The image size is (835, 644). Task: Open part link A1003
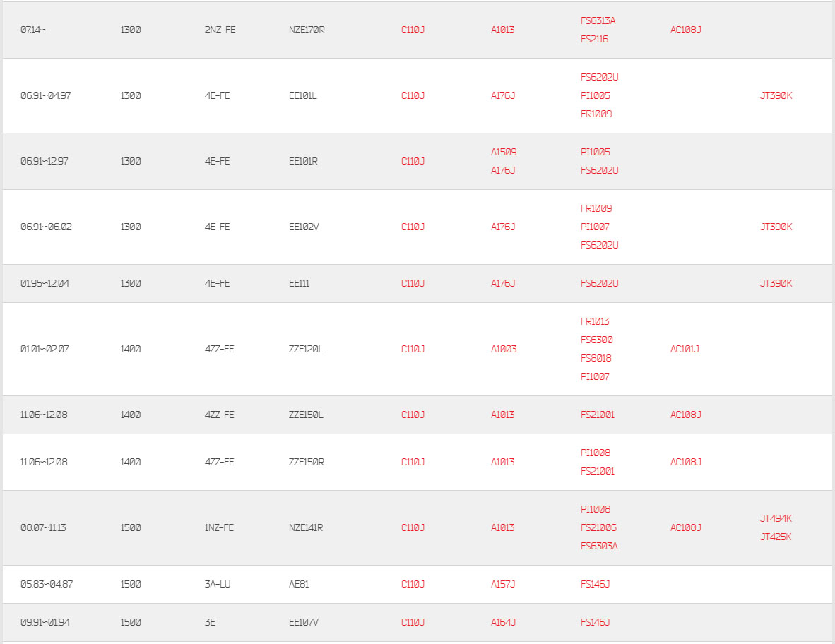click(x=503, y=349)
